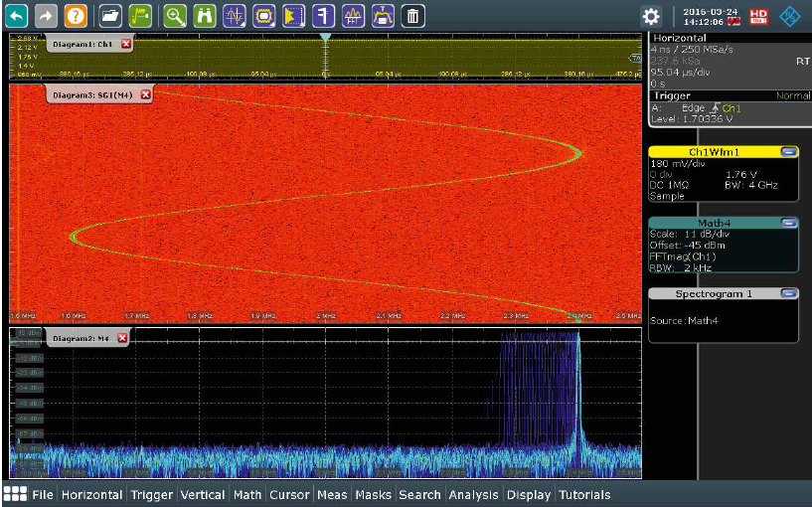
Task: Activate the zoom magnifier tool
Action: tap(175, 16)
